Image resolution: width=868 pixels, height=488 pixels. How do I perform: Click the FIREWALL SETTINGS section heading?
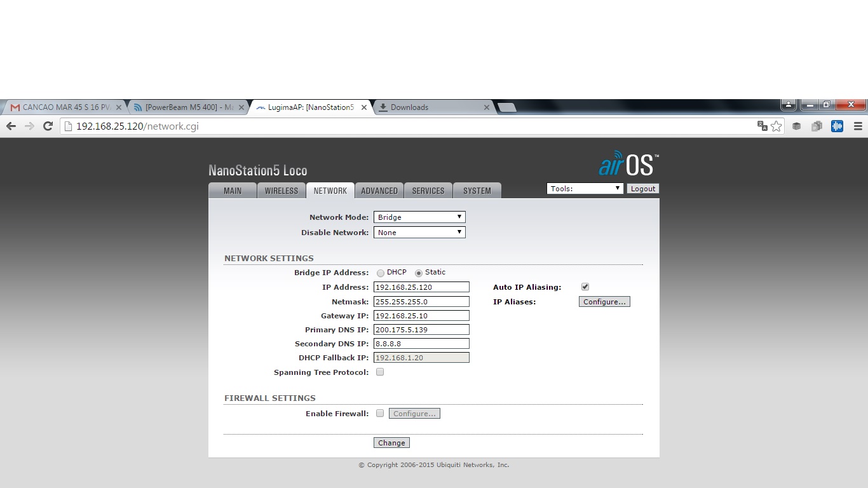(x=270, y=398)
